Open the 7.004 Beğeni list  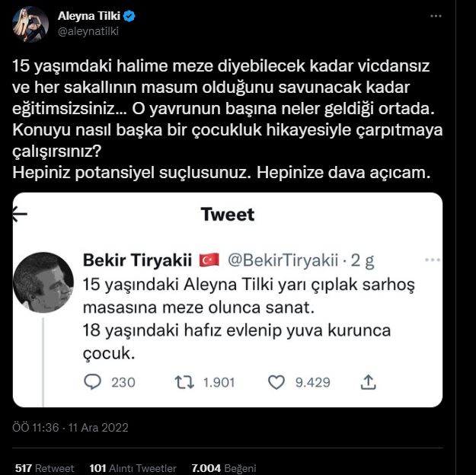223,467
